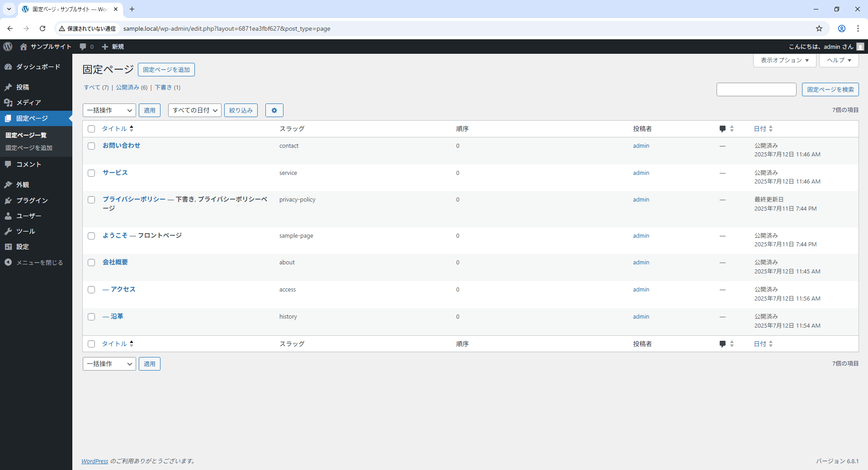Sort by タイトル in bottom footer row
The width and height of the screenshot is (868, 470).
(118, 344)
